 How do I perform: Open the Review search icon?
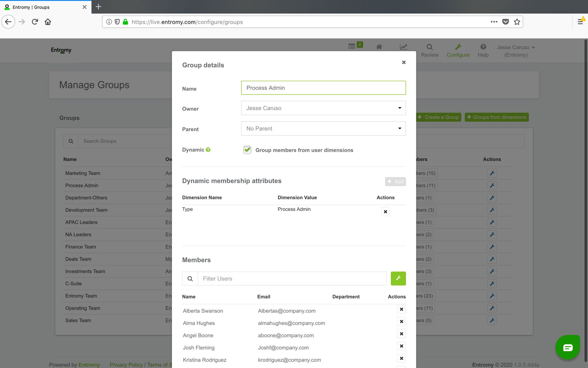(430, 47)
